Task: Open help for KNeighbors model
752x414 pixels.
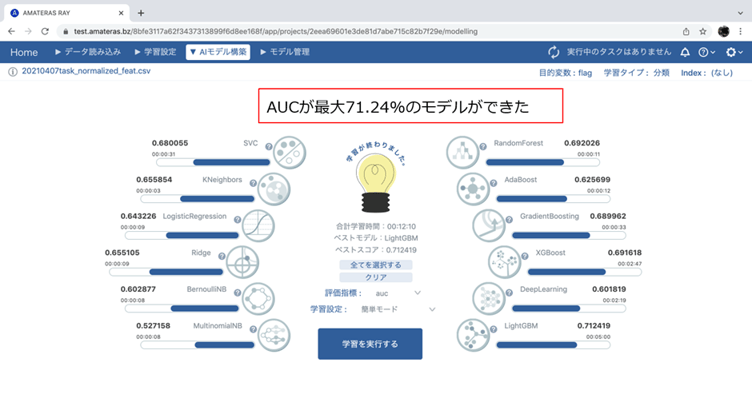Action: point(253,183)
